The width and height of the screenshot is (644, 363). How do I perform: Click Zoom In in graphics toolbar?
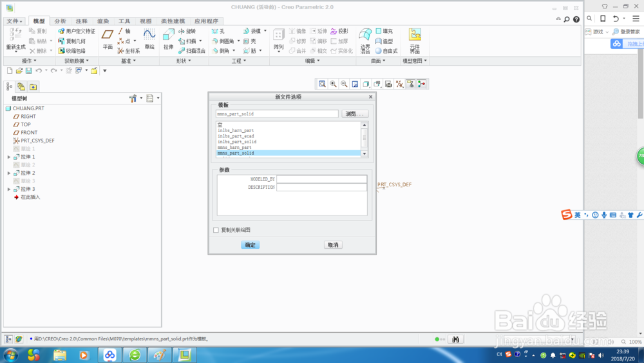pos(333,84)
